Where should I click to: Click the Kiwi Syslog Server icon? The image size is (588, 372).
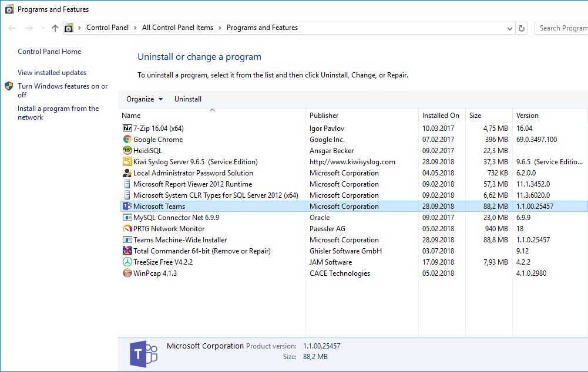coord(127,161)
